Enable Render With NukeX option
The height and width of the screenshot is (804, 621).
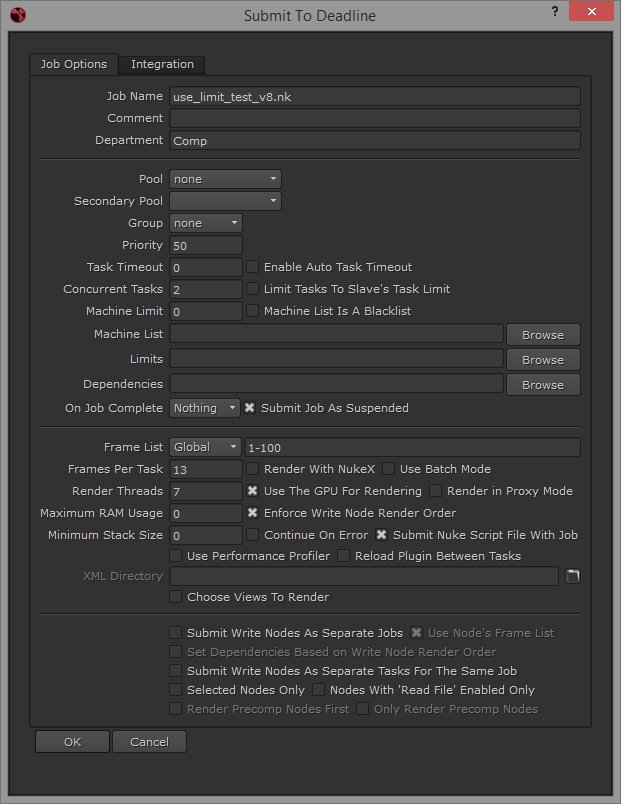(x=254, y=469)
